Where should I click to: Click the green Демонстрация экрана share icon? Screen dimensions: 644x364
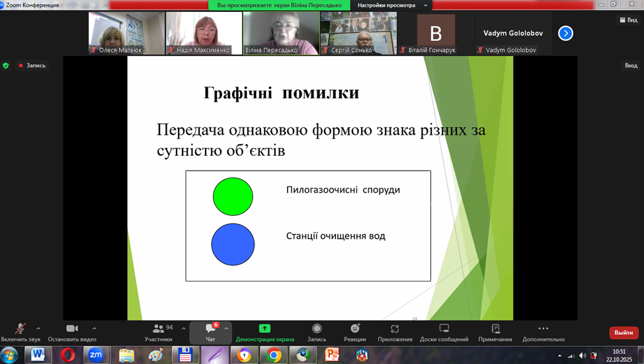click(264, 328)
